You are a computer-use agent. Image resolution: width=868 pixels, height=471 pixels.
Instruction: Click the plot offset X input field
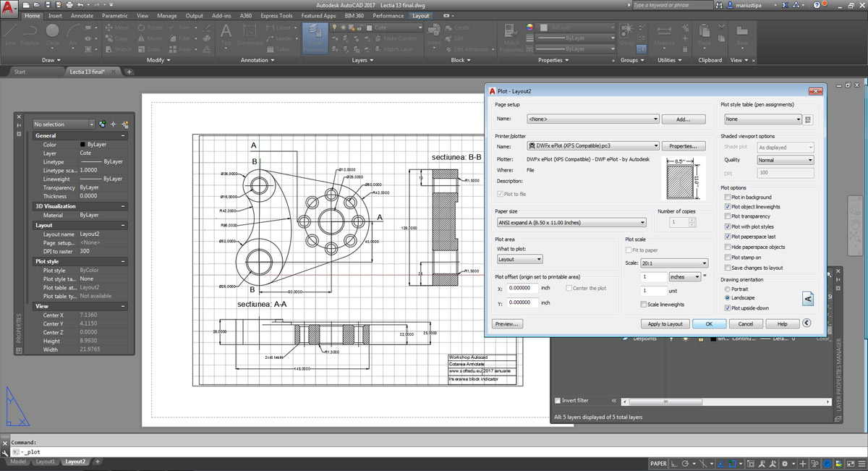point(523,288)
